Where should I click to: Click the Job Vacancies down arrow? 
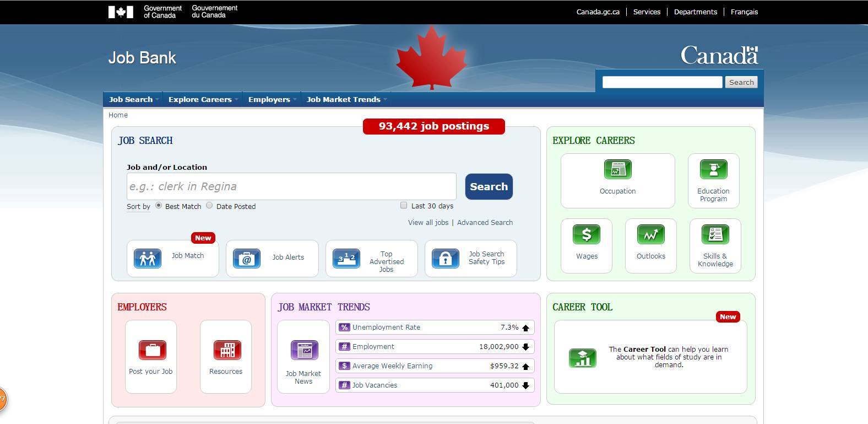(x=525, y=385)
